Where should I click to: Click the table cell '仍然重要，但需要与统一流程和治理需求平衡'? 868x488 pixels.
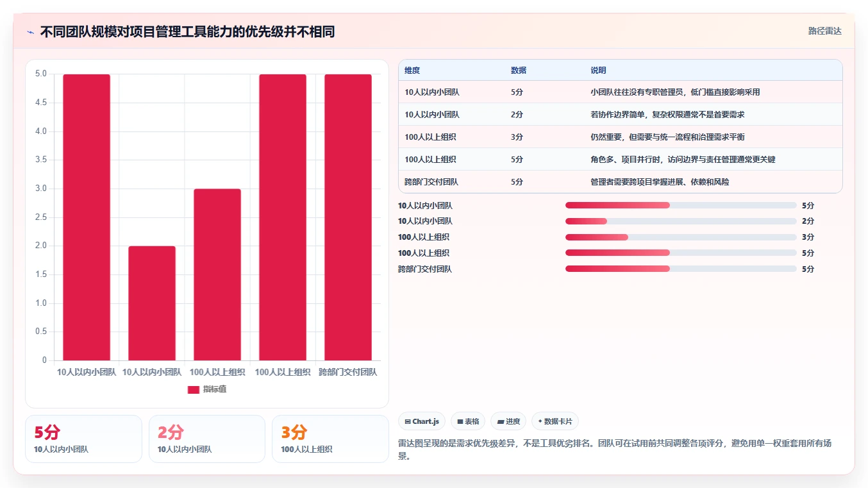coord(667,137)
